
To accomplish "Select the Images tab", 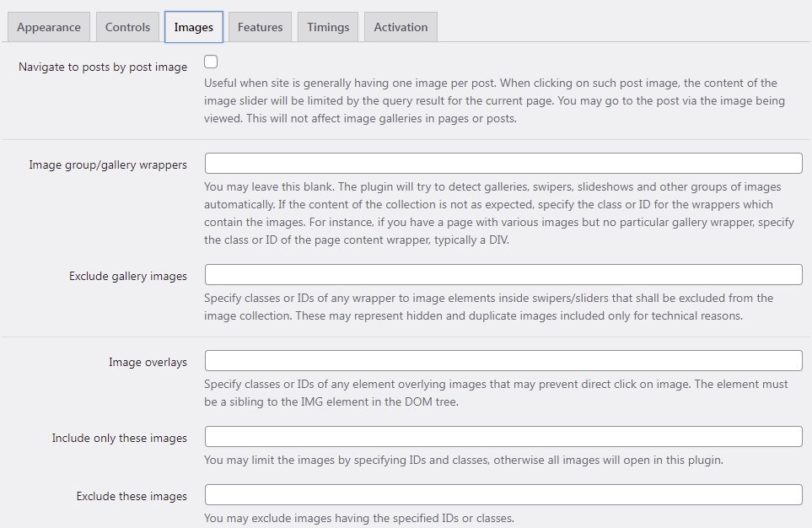I will click(194, 27).
